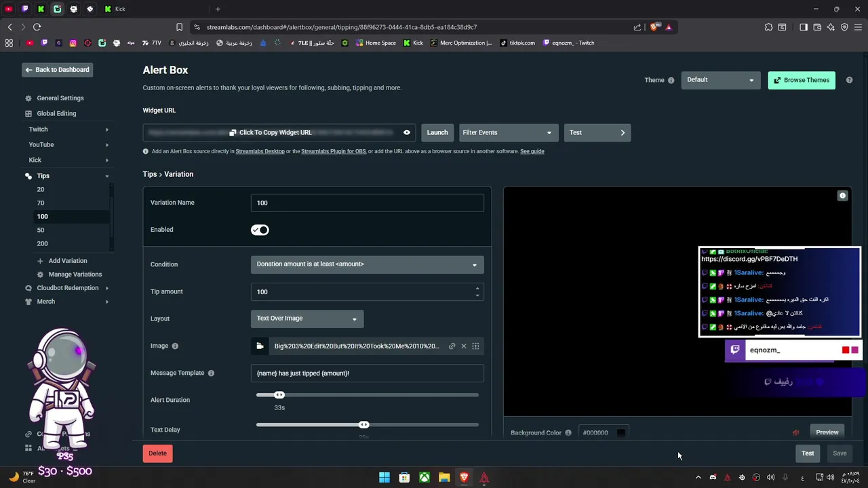Select the 50 tip variation

pyautogui.click(x=41, y=230)
